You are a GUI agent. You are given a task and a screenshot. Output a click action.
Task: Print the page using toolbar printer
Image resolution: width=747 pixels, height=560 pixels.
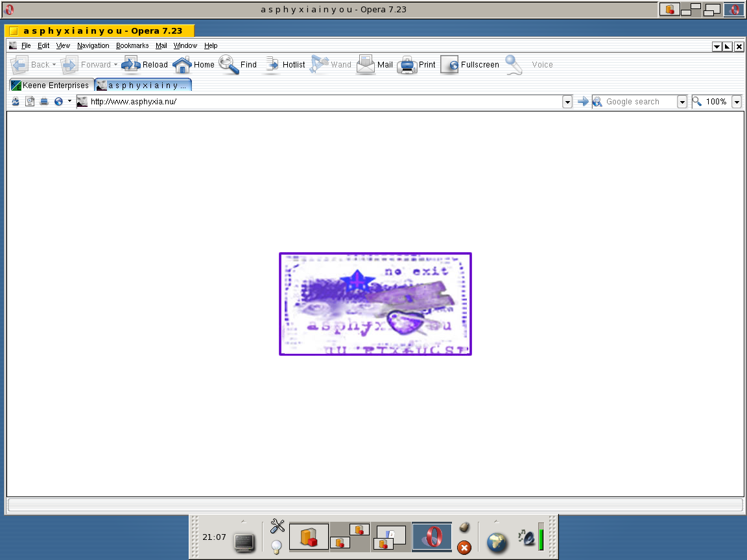coord(416,65)
